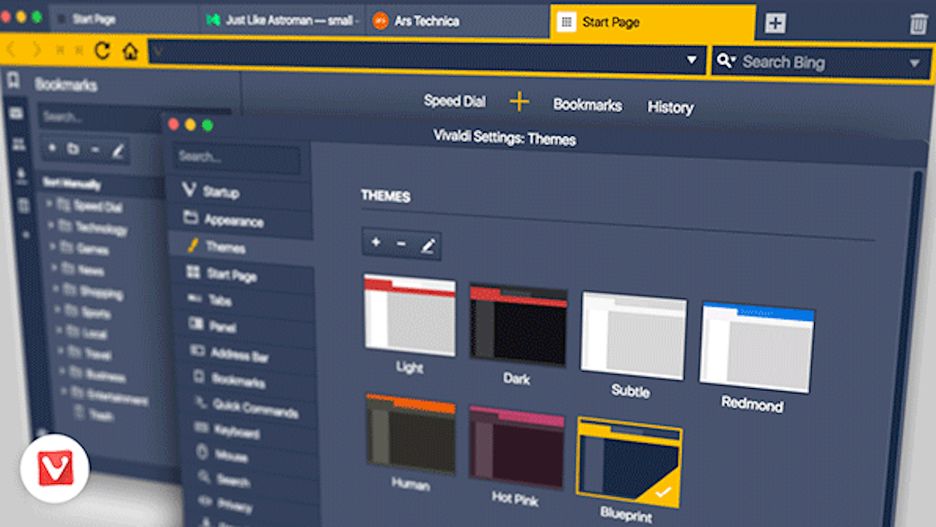The image size is (936, 527).
Task: Choose the Dark theme thumbnail
Action: click(x=518, y=325)
